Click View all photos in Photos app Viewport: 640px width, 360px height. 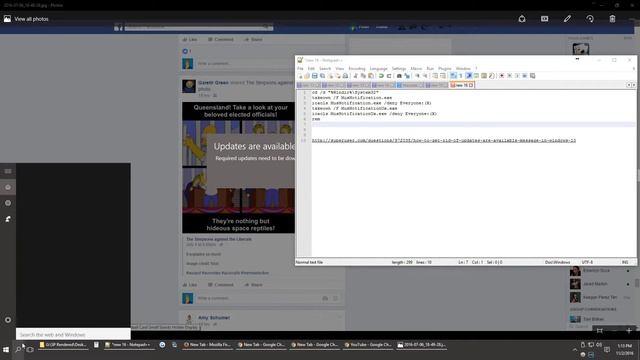(x=26, y=19)
